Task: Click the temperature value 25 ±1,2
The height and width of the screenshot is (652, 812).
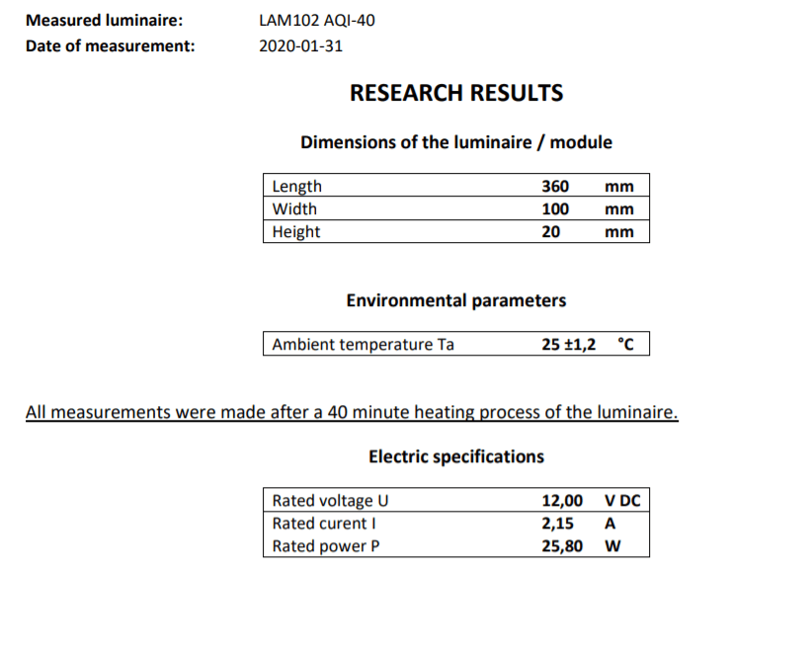Action: (569, 345)
